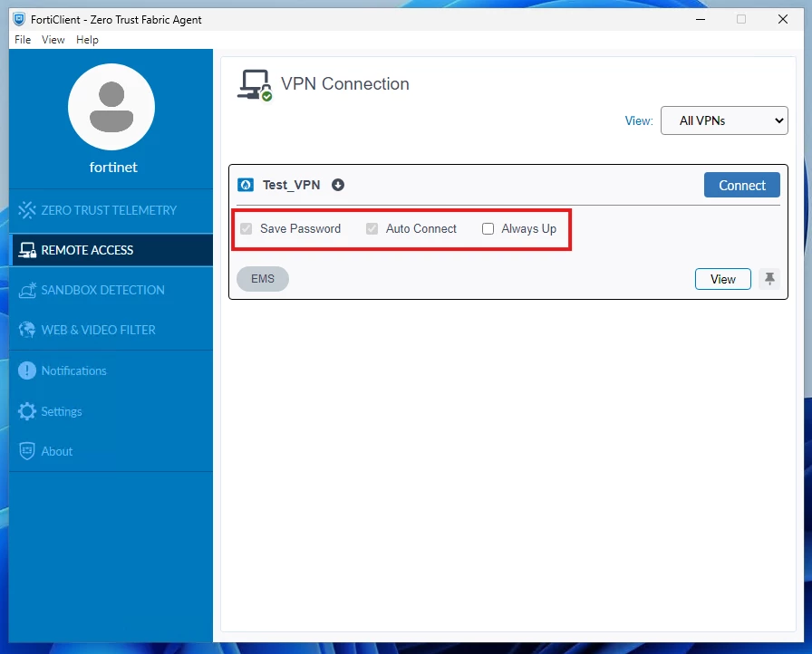This screenshot has width=812, height=654.
Task: Go to ZERO TRUST TELEMETRY section
Action: [111, 210]
